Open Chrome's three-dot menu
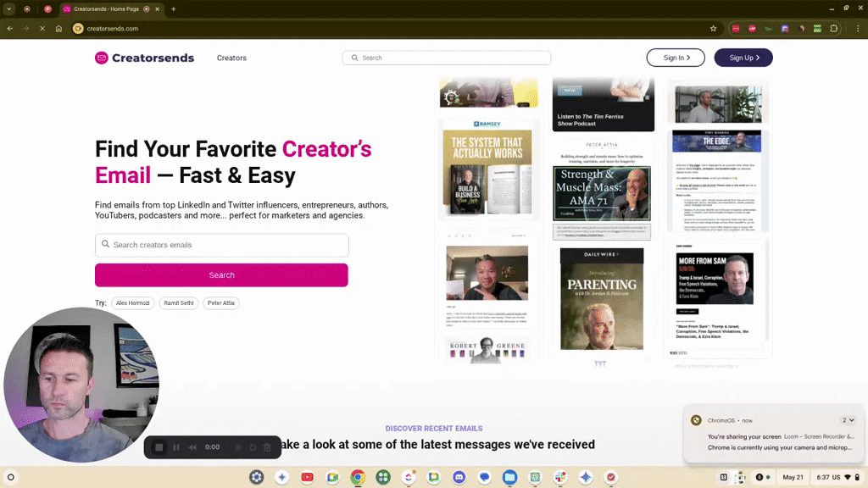The height and width of the screenshot is (488, 868). click(859, 28)
